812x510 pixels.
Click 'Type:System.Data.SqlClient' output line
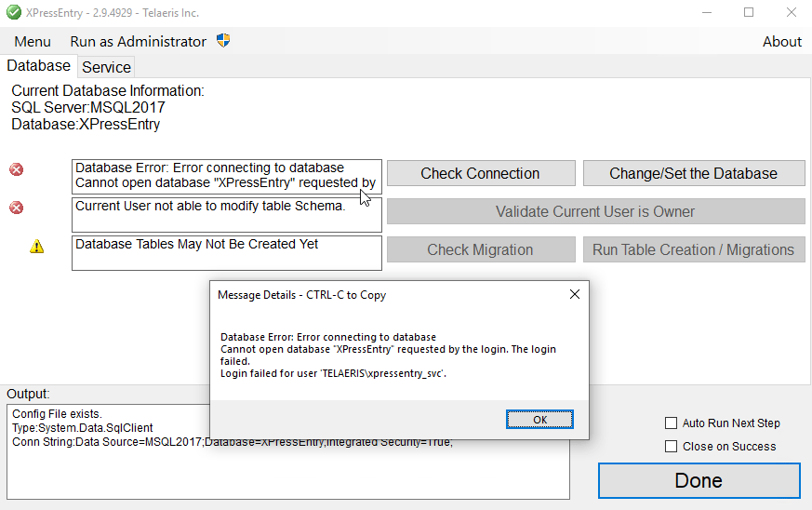pyautogui.click(x=83, y=428)
